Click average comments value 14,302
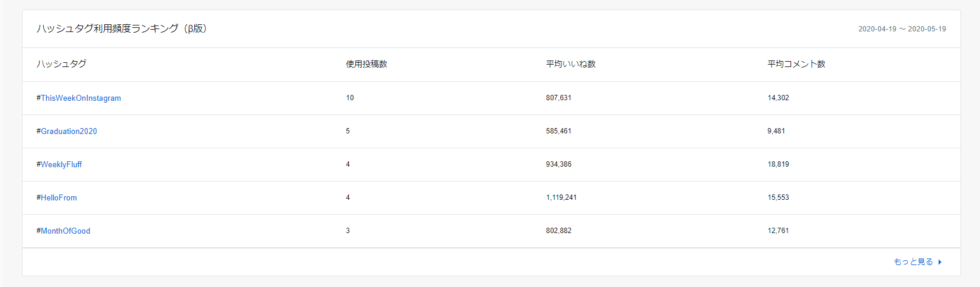980x287 pixels. pyautogui.click(x=778, y=98)
